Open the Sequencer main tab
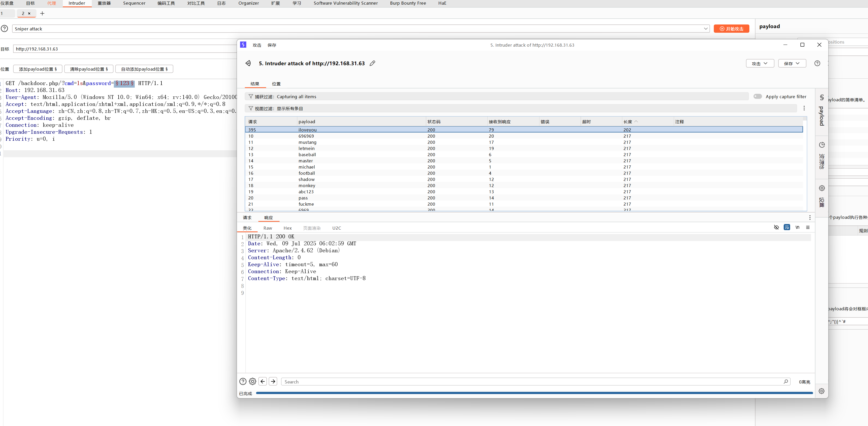Viewport: 868px width, 426px height. tap(134, 3)
